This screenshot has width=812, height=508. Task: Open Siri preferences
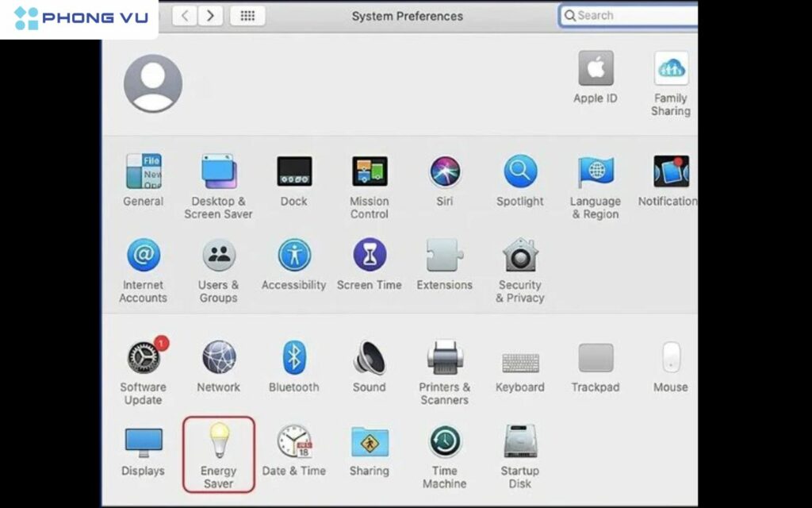[x=445, y=171]
